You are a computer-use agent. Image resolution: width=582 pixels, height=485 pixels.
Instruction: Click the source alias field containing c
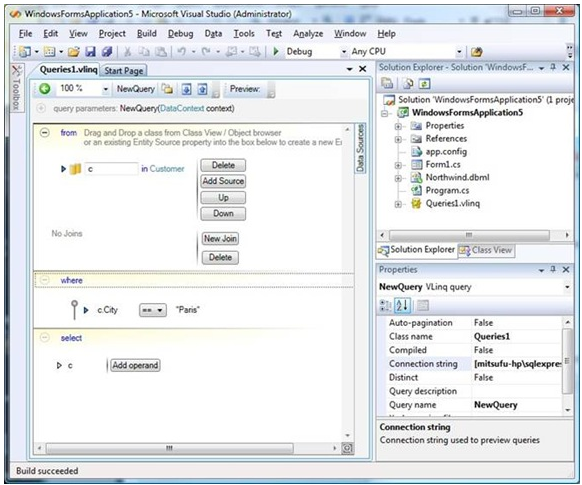(x=111, y=169)
